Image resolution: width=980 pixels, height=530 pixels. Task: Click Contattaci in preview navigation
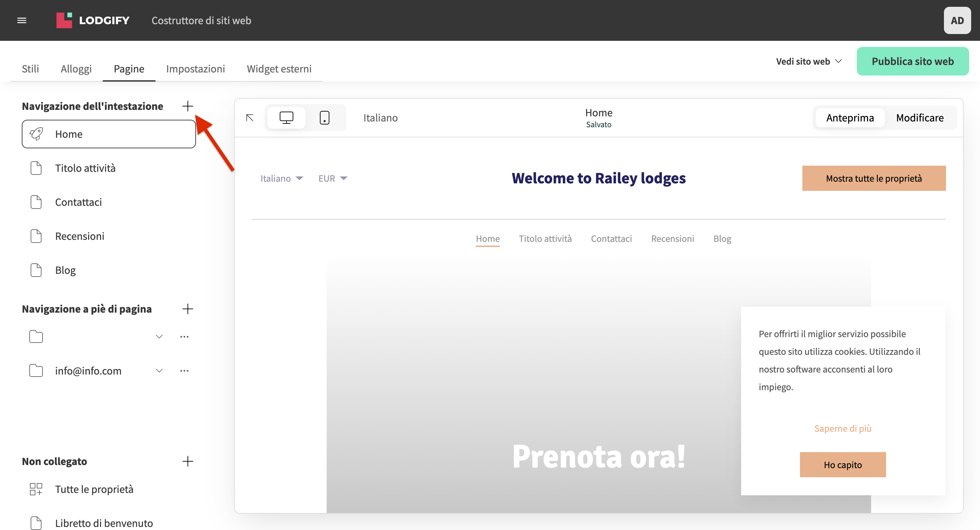(x=611, y=239)
